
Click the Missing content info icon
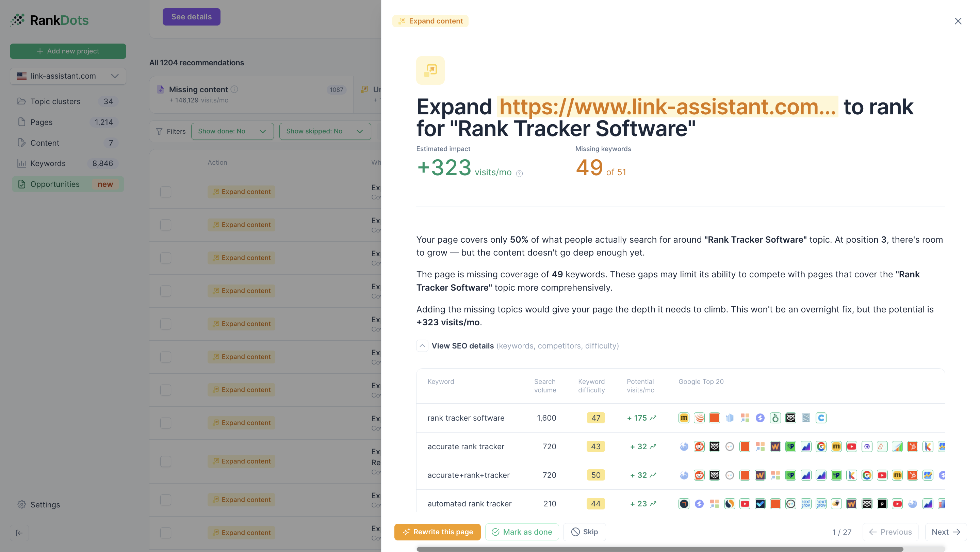[x=234, y=90]
